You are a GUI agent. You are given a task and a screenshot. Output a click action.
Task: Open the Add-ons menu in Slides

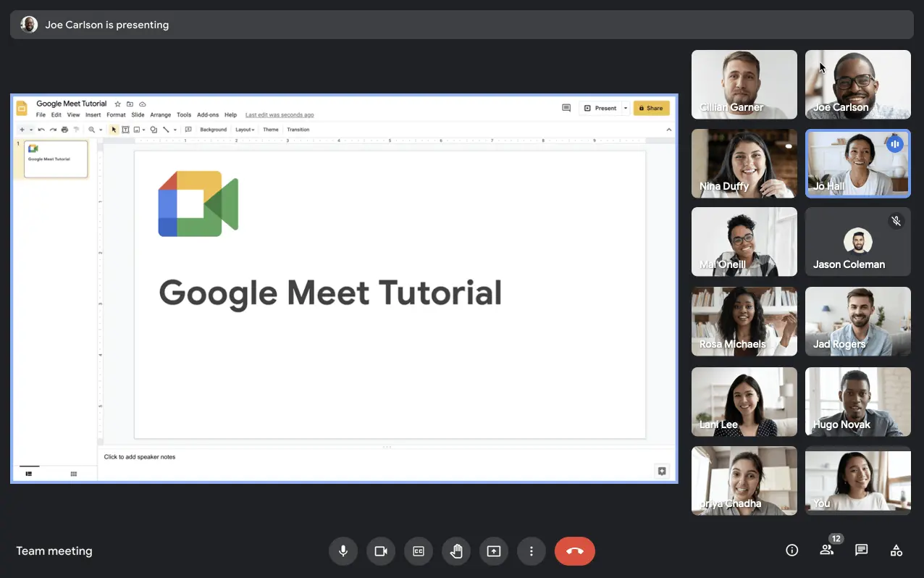[208, 114]
